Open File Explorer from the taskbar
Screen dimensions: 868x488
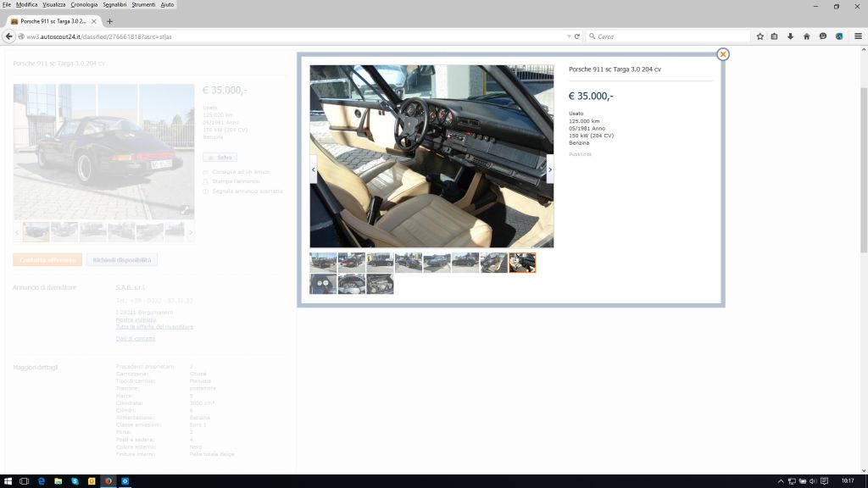[58, 481]
